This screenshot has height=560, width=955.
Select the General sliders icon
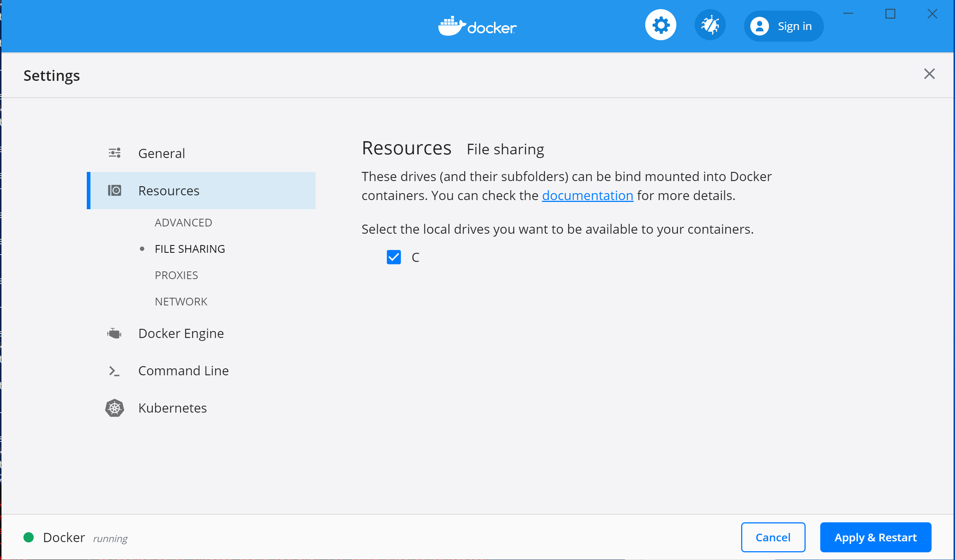point(115,153)
